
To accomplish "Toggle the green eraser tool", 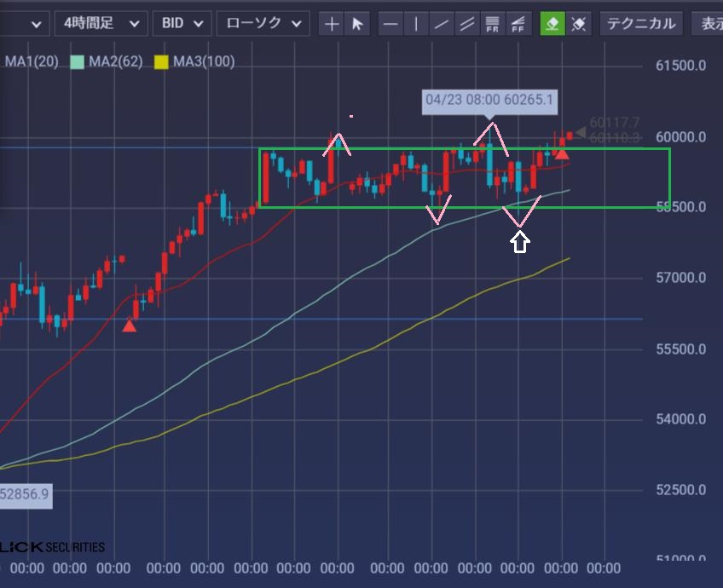I will (552, 24).
